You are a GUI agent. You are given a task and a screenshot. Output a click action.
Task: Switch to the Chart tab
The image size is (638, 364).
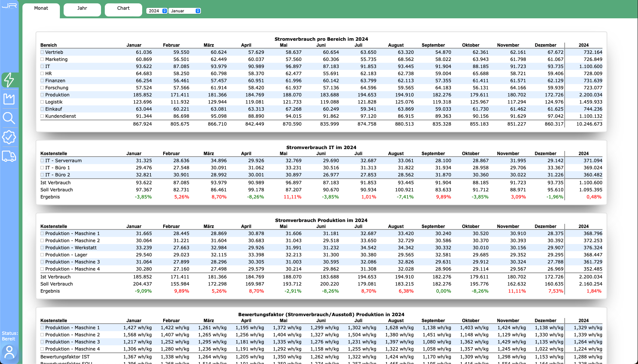123,9
